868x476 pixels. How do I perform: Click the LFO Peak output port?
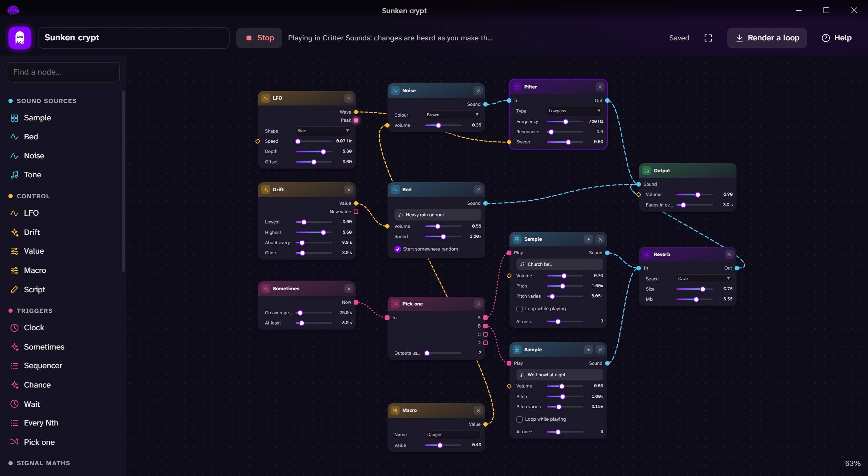tap(356, 120)
